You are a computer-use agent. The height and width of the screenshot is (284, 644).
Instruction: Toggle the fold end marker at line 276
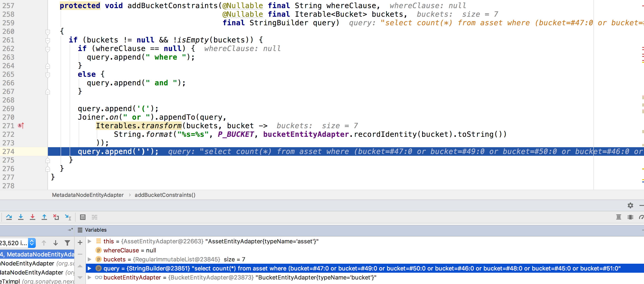(47, 169)
